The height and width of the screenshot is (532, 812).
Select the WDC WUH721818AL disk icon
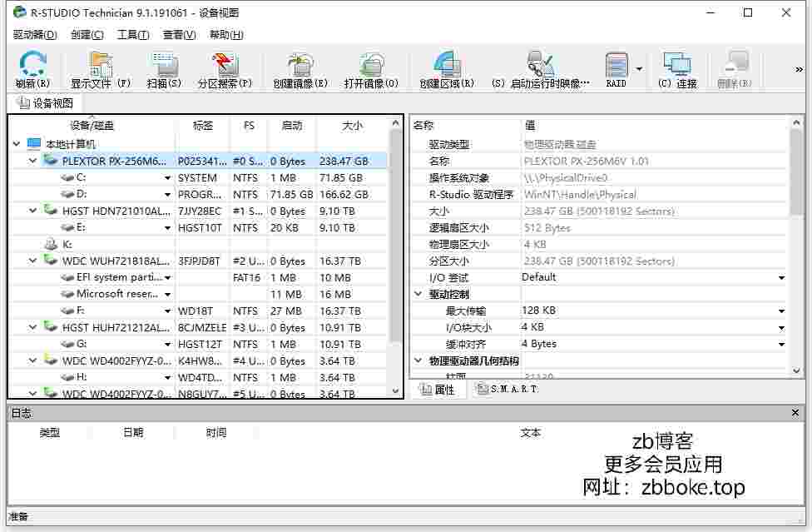pos(51,260)
